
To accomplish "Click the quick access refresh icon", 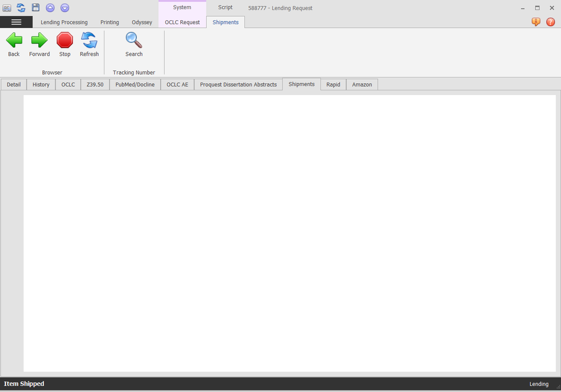I will (x=21, y=7).
